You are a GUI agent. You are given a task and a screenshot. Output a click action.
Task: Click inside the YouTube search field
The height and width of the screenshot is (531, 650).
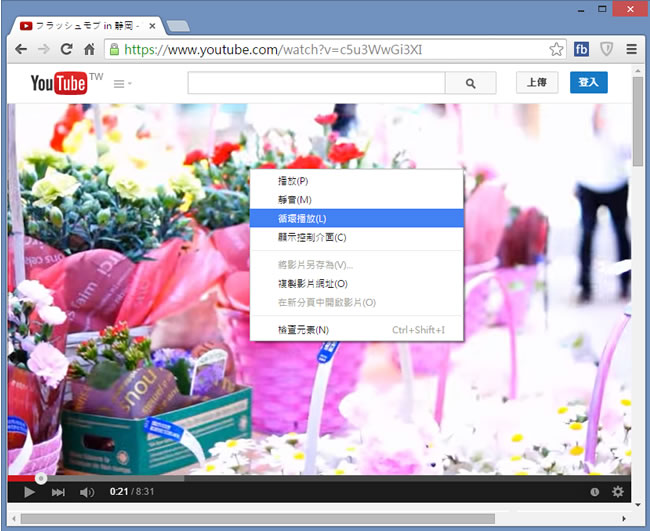(315, 84)
